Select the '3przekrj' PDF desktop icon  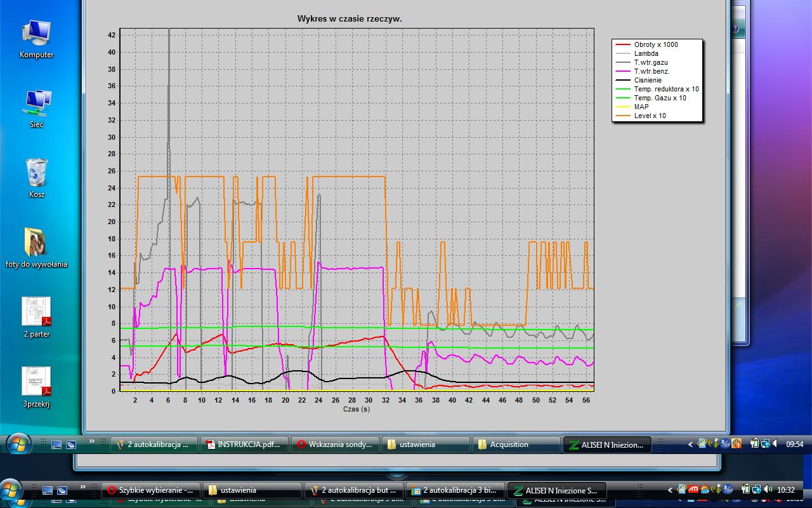tap(36, 387)
